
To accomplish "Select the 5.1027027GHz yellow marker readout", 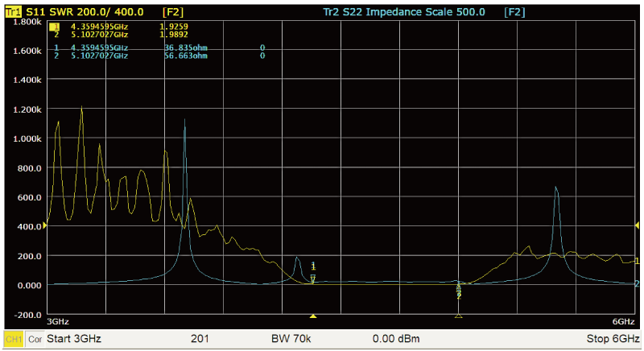I will [99, 35].
